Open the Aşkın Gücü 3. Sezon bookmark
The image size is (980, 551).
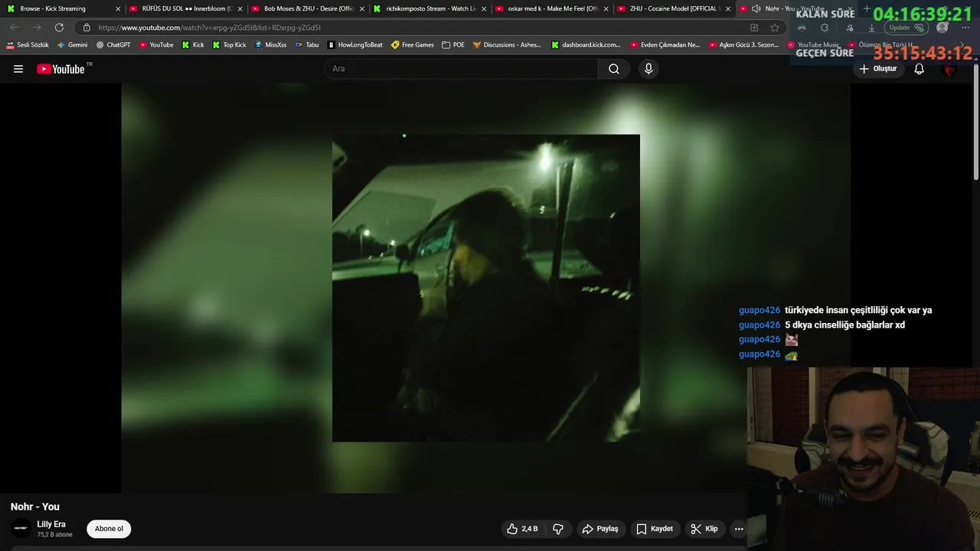[743, 45]
